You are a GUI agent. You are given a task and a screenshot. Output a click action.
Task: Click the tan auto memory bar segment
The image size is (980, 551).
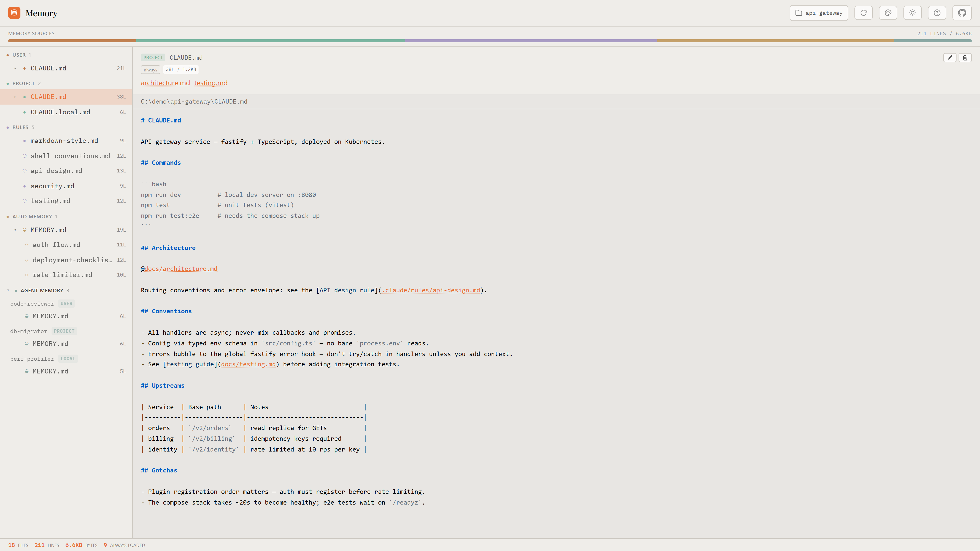point(775,41)
